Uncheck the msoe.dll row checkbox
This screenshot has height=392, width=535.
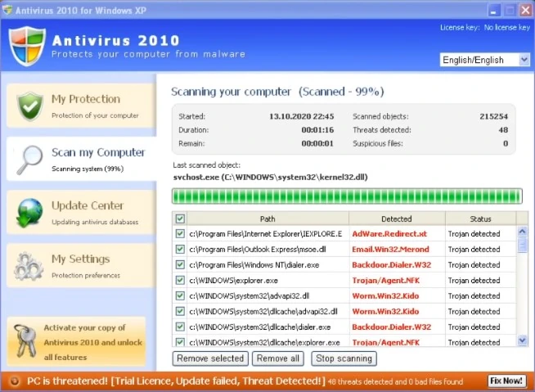pyautogui.click(x=180, y=250)
